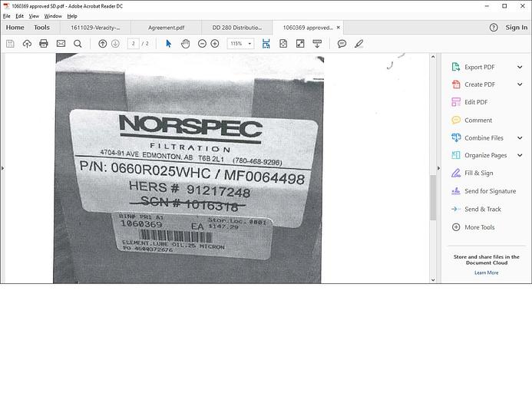Open the Help question mark icon
The width and height of the screenshot is (532, 403).
point(494,28)
